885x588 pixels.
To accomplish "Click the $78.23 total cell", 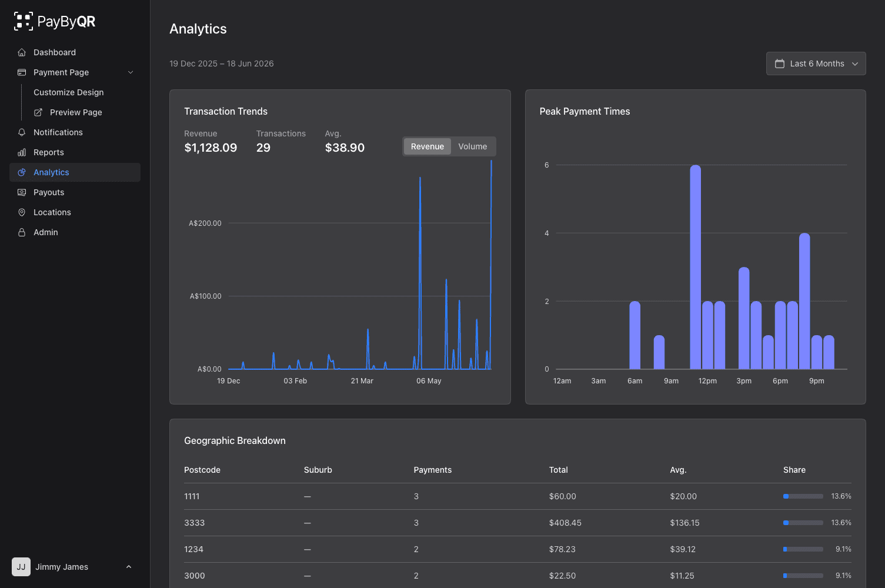I will pos(562,549).
